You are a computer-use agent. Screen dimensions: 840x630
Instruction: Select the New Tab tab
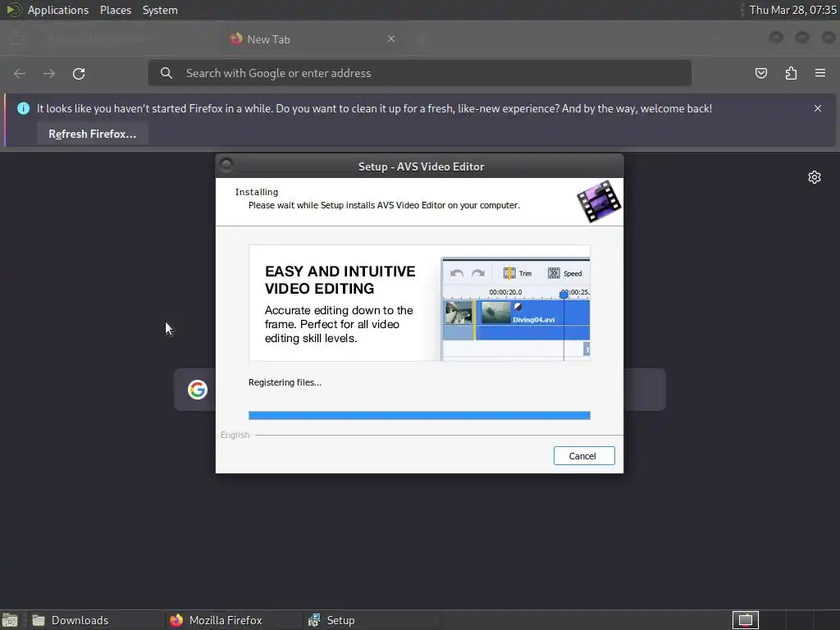[x=313, y=39]
